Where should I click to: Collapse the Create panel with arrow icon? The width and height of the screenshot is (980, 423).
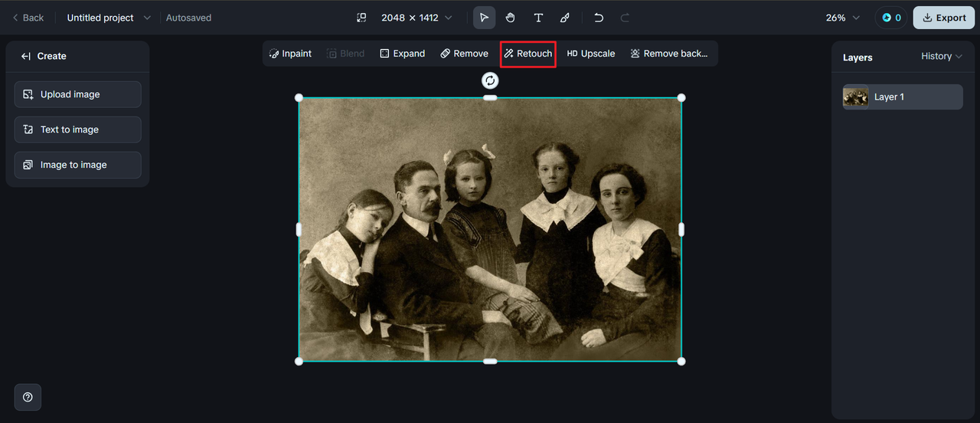pyautogui.click(x=26, y=56)
